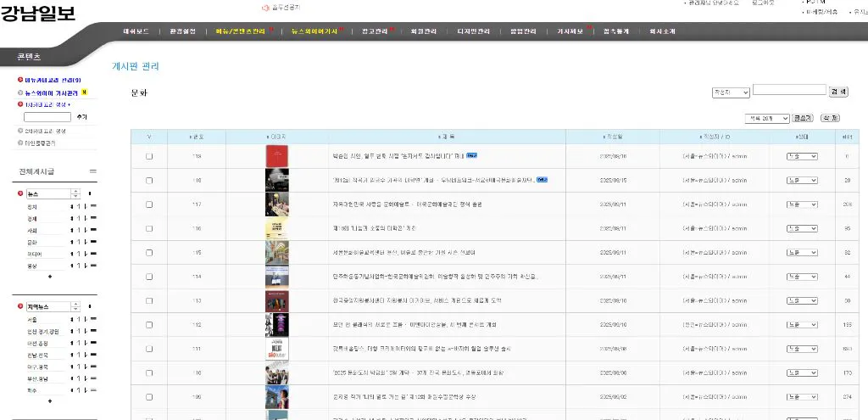Click the plus icon under 뉴스 categories
868x420 pixels.
50,277
